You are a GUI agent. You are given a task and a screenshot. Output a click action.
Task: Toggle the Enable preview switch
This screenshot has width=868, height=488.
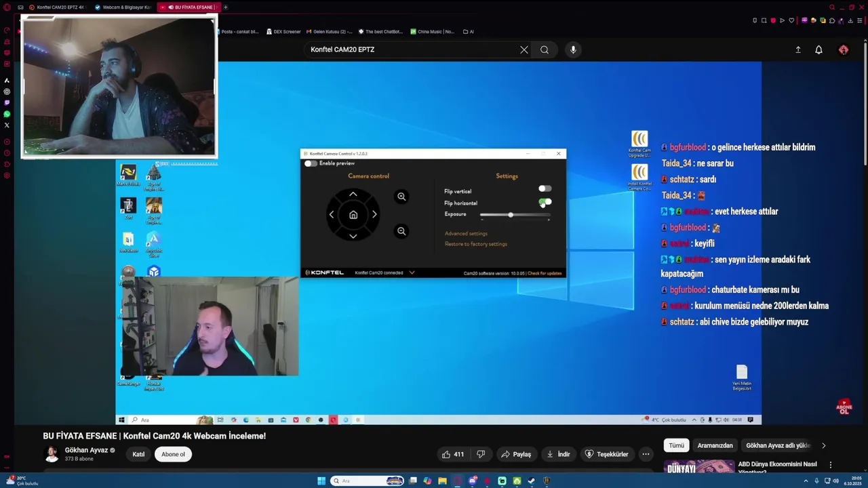click(311, 163)
